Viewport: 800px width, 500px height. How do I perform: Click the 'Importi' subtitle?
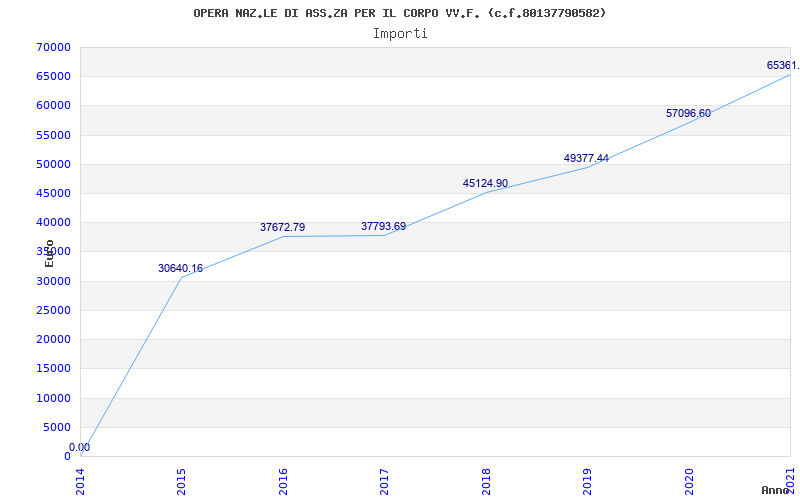point(400,34)
